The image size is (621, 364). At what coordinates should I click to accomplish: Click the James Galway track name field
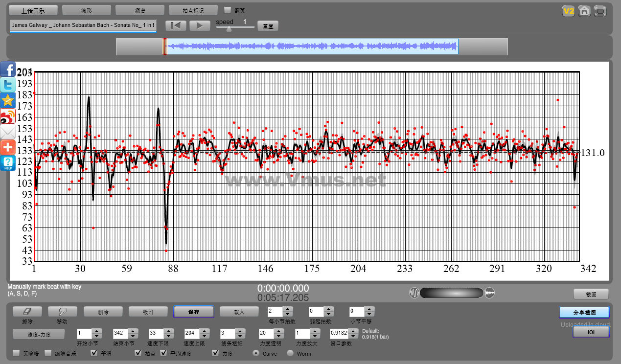coord(83,26)
